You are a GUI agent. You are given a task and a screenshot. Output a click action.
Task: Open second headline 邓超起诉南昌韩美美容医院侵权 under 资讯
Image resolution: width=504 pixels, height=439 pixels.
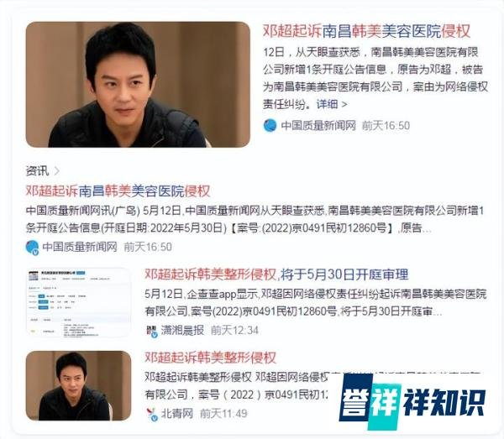pos(118,191)
